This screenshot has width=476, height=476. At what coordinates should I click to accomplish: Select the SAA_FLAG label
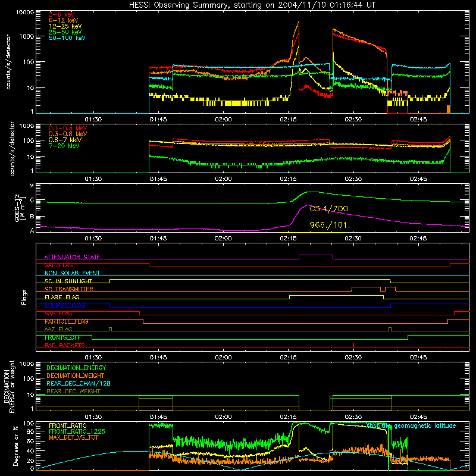58,314
